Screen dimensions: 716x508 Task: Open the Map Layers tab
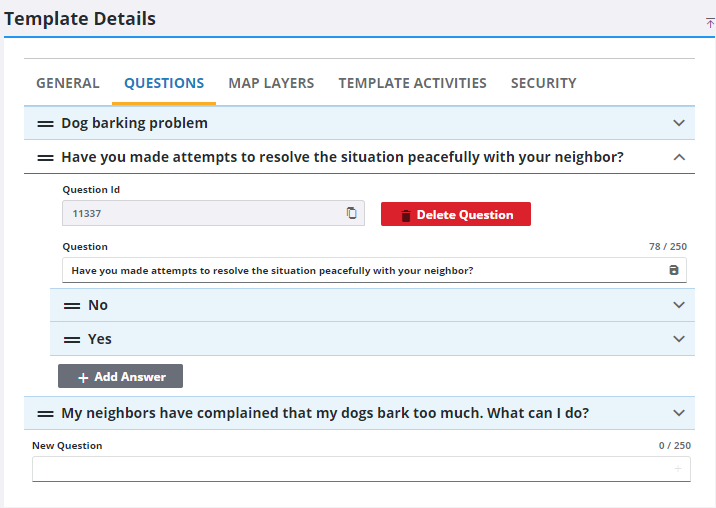pos(271,83)
